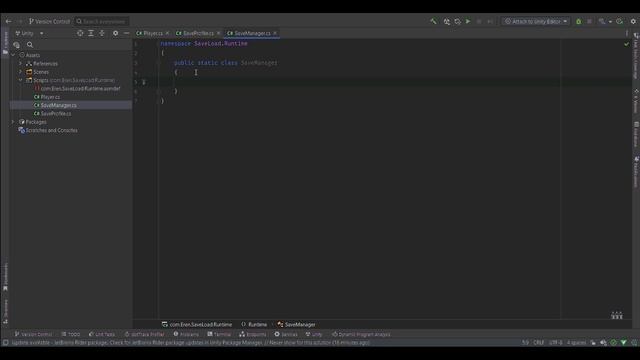Image resolution: width=640 pixels, height=360 pixels.
Task: Hide the explorer panel with minus icon
Action: pyautogui.click(x=126, y=33)
